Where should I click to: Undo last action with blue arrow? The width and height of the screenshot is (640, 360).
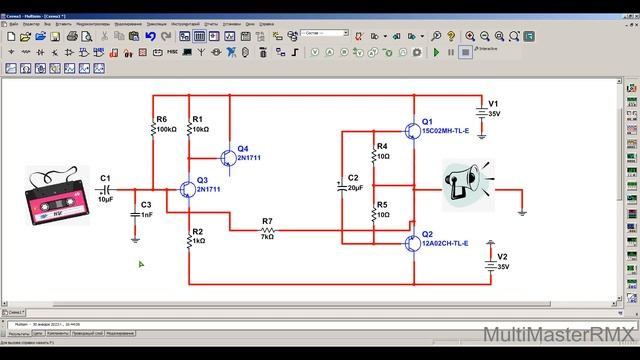pyautogui.click(x=151, y=36)
